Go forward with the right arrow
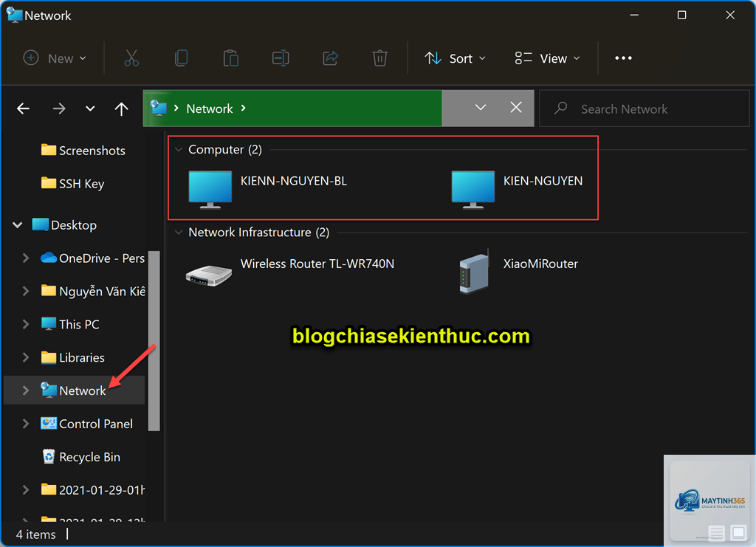The image size is (756, 547). coord(59,109)
